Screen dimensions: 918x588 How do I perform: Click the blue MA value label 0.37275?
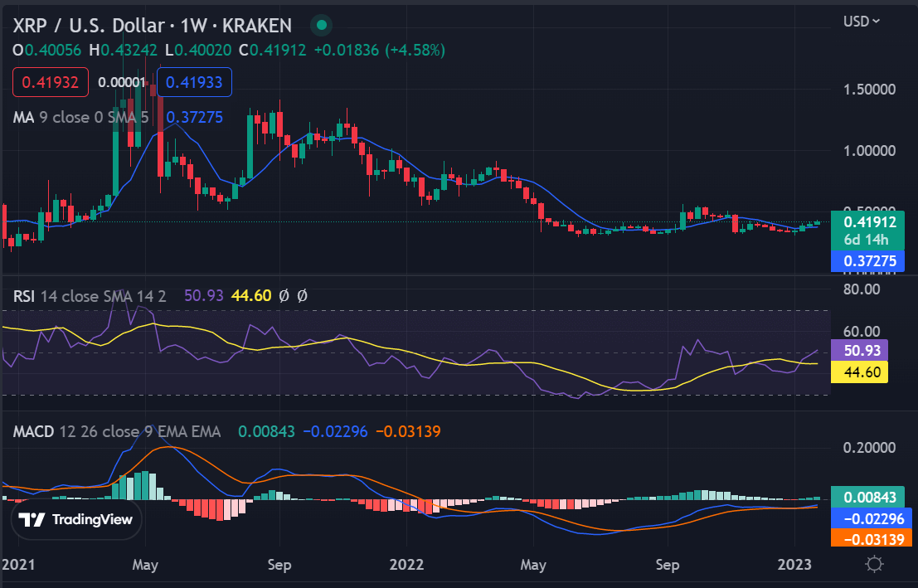[x=867, y=260]
